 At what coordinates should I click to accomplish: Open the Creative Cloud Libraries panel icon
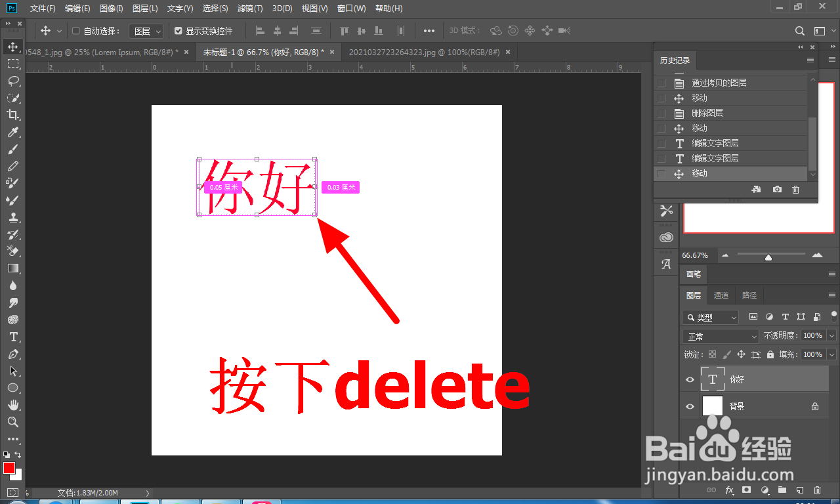[666, 238]
